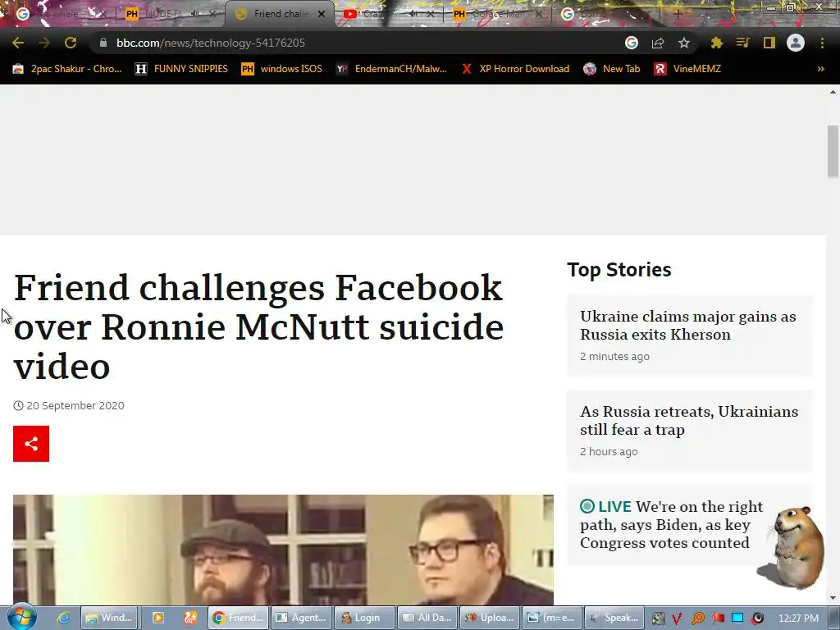Launch Internet Explorer from taskbar

click(x=63, y=618)
